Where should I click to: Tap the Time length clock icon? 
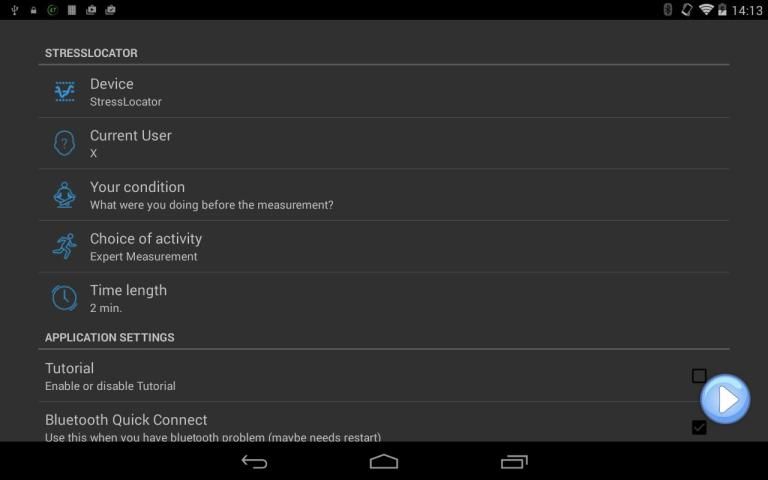(65, 298)
